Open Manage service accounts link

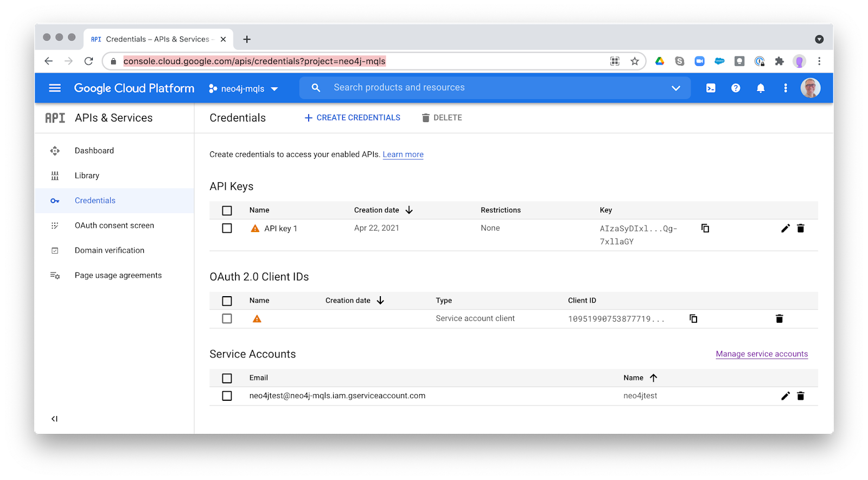[x=762, y=354]
